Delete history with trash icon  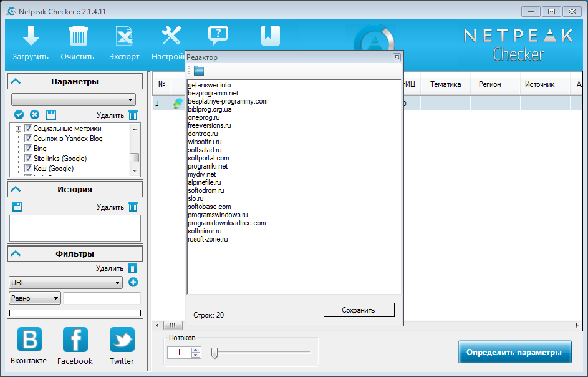click(x=133, y=207)
